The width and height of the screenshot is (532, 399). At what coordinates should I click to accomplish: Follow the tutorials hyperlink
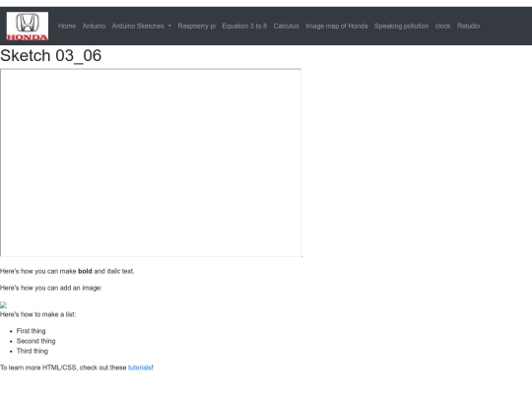coord(140,367)
